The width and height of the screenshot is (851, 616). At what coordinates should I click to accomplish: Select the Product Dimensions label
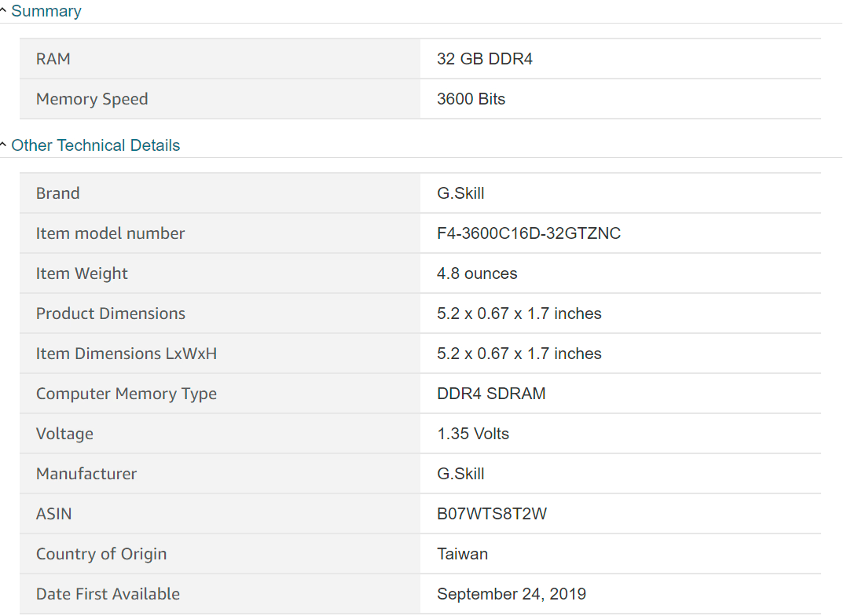click(x=111, y=313)
